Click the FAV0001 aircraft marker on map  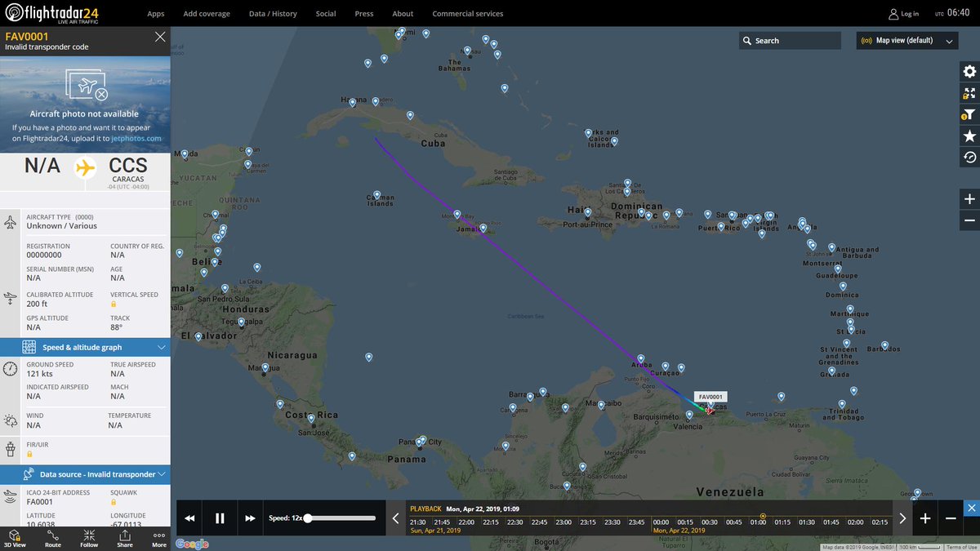[709, 411]
